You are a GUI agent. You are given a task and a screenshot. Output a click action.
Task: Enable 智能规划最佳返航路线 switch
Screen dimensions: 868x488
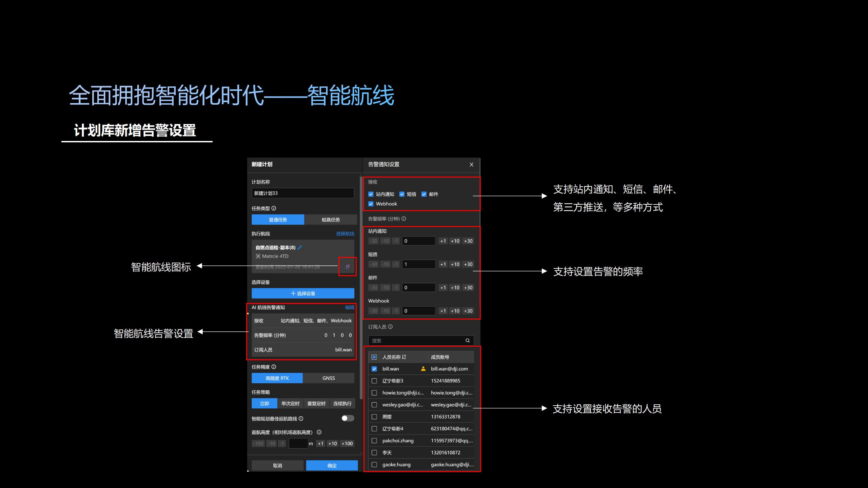point(348,418)
